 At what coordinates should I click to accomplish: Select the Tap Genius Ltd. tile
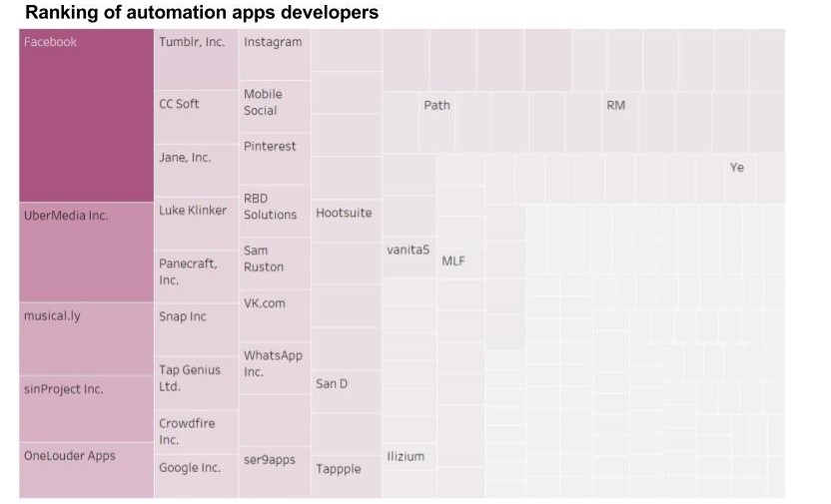coord(196,383)
